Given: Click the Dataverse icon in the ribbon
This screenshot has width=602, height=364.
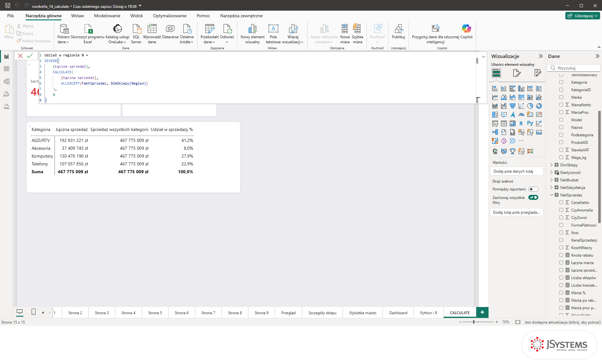Looking at the screenshot, I should tap(170, 32).
